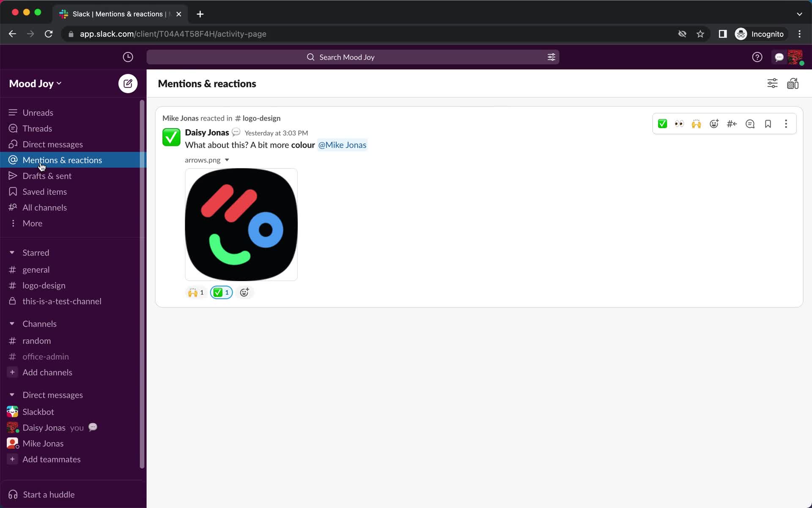Image resolution: width=812 pixels, height=508 pixels.
Task: Save the message using the bookmark icon
Action: pos(768,124)
